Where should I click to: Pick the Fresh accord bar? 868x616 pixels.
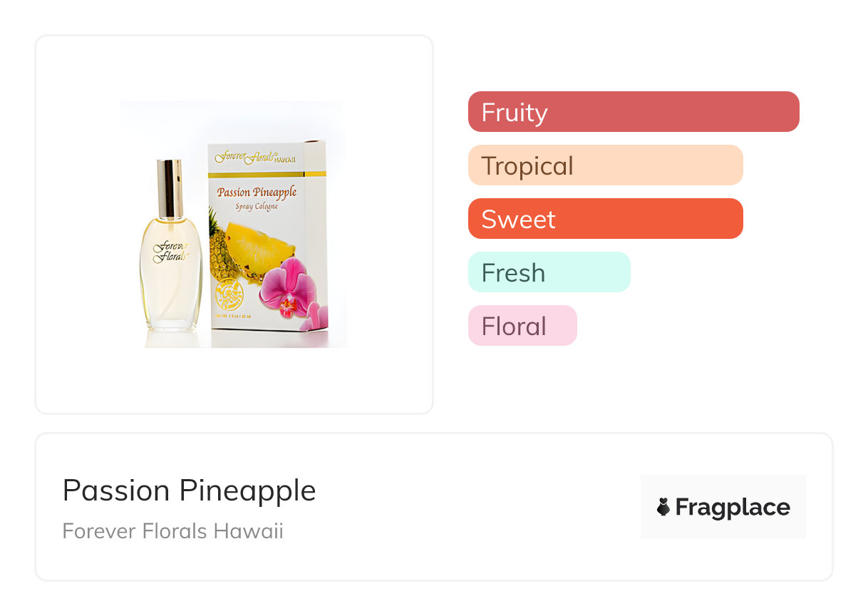coord(549,272)
